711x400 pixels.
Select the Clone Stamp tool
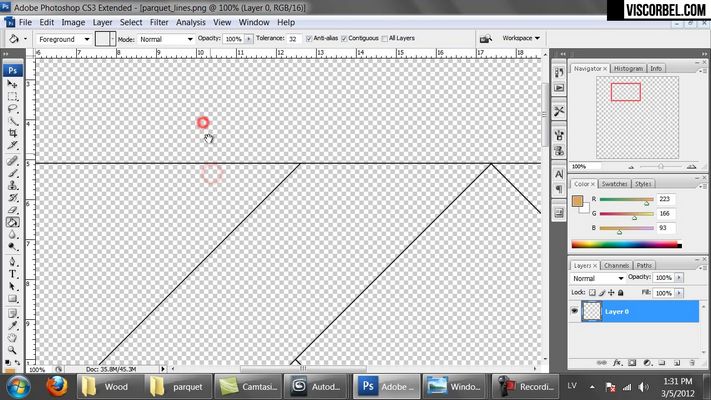tap(12, 185)
